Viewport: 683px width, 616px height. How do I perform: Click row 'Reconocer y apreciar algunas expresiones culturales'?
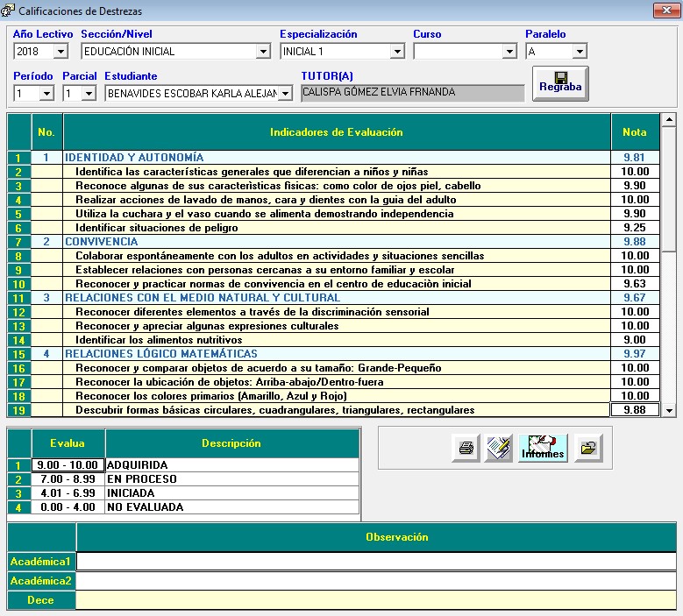tap(337, 326)
